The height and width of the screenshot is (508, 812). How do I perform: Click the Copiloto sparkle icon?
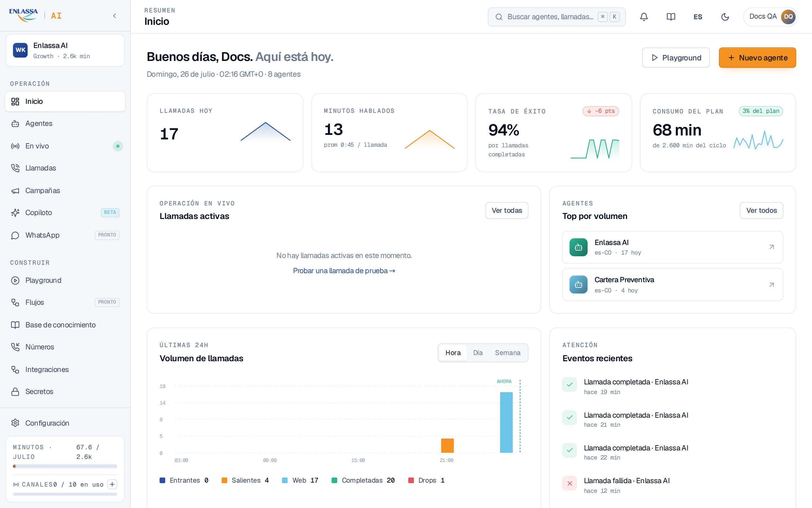tap(15, 213)
